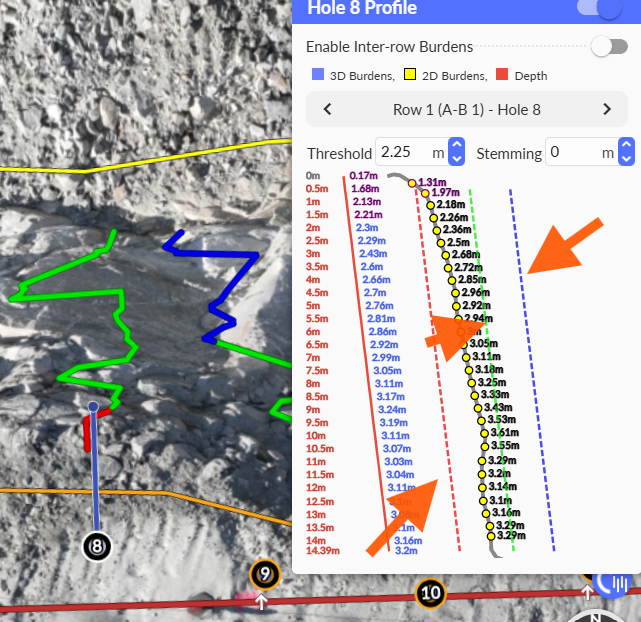Select hole 9 marker on the map
The image size is (641, 622).
264,574
